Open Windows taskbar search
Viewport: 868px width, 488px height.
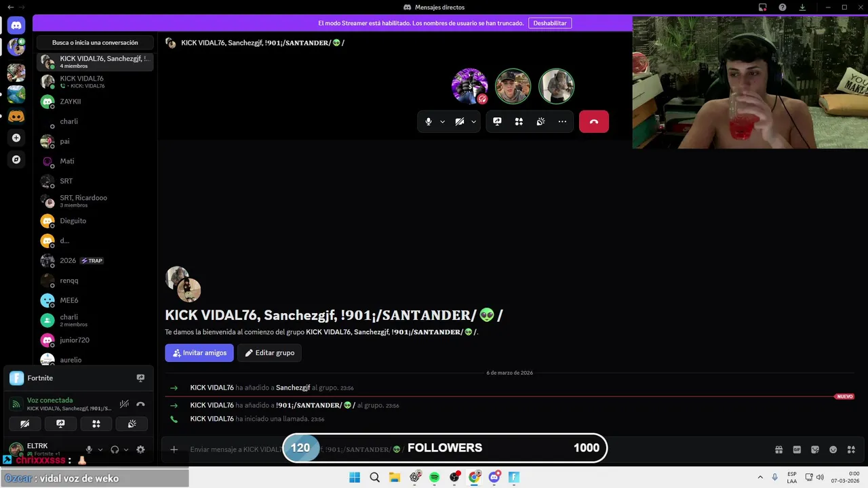pos(374,477)
